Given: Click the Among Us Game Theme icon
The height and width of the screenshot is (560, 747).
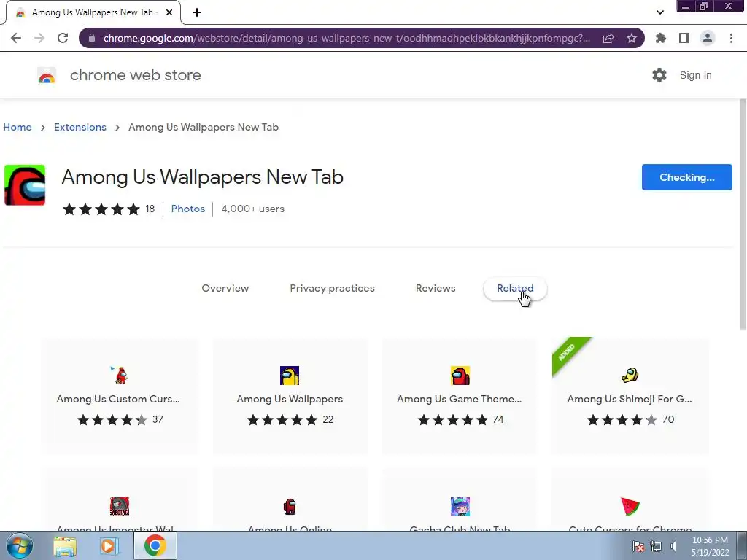Looking at the screenshot, I should [460, 376].
